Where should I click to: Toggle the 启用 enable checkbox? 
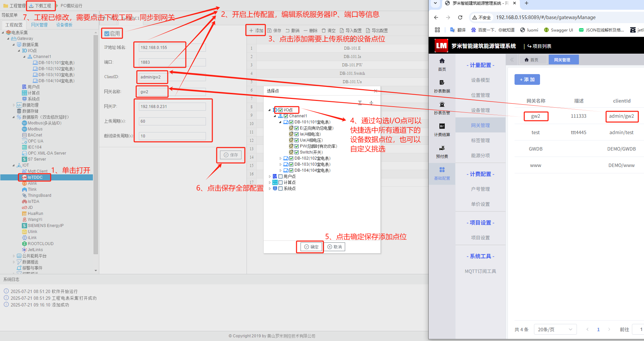pos(107,34)
